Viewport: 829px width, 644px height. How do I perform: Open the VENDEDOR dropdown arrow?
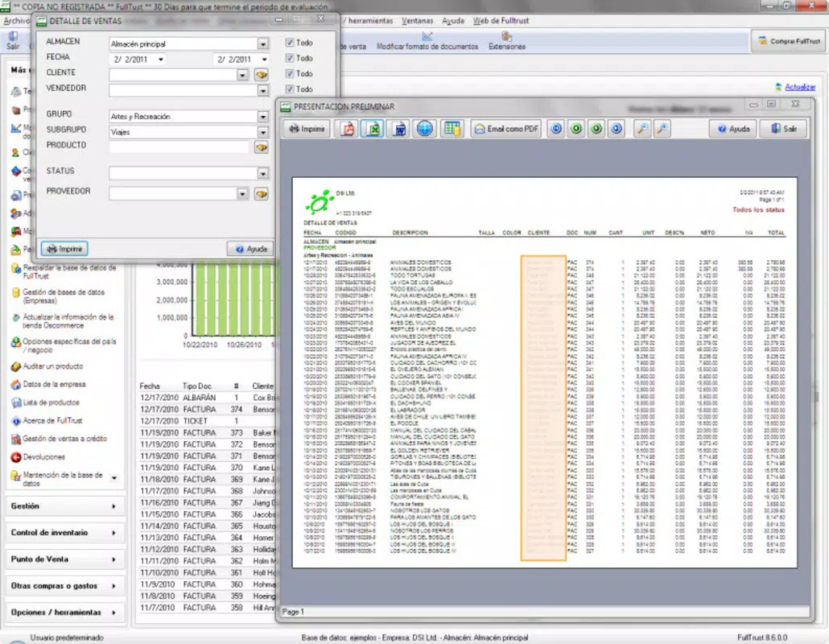262,90
